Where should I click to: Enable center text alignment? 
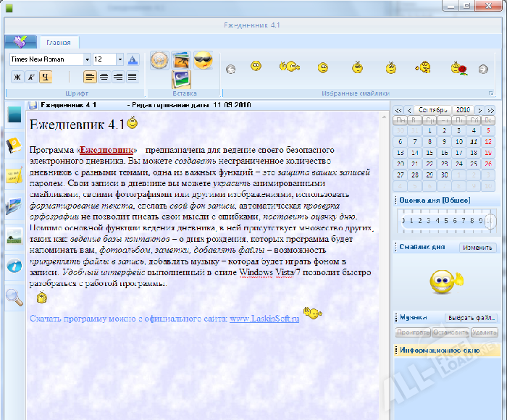coord(104,77)
